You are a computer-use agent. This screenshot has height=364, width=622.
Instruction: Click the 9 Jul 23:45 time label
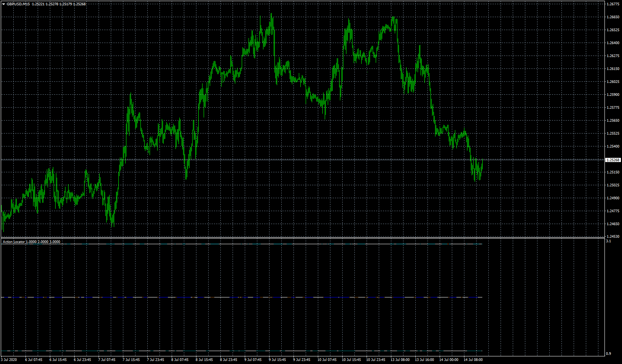click(301, 360)
